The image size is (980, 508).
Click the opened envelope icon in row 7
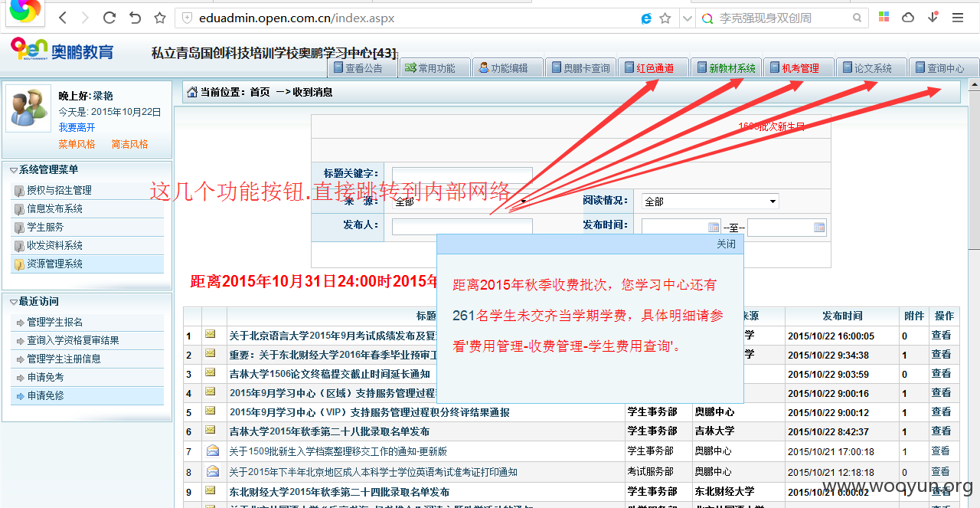tap(212, 451)
